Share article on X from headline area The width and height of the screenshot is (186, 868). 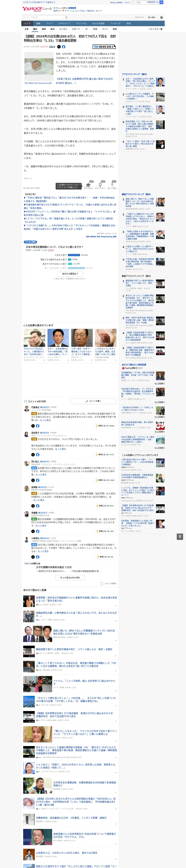click(x=59, y=47)
